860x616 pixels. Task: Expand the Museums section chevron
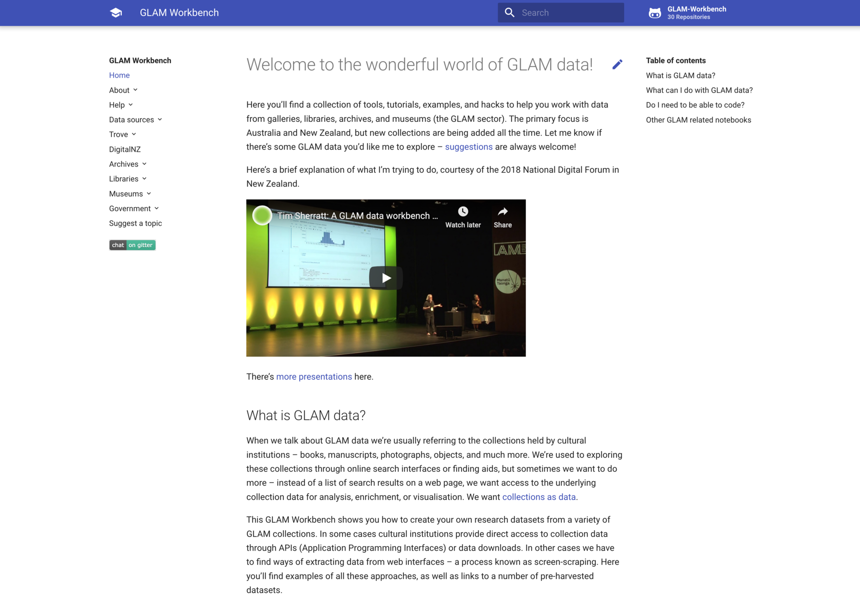149,193
